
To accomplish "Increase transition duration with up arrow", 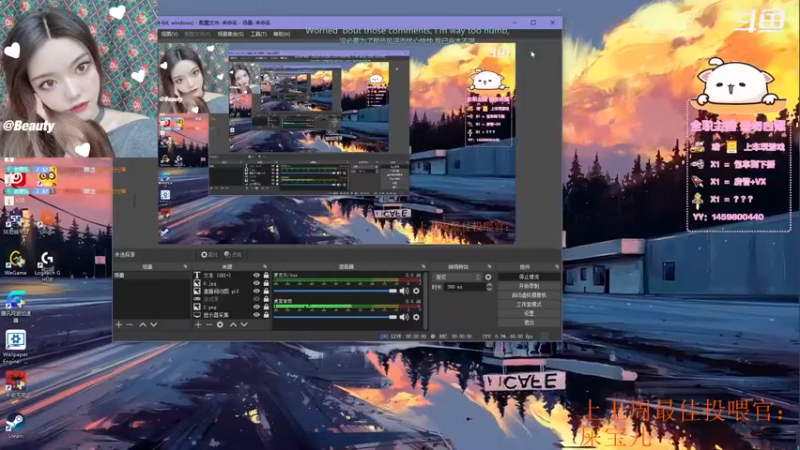I will coord(489,285).
